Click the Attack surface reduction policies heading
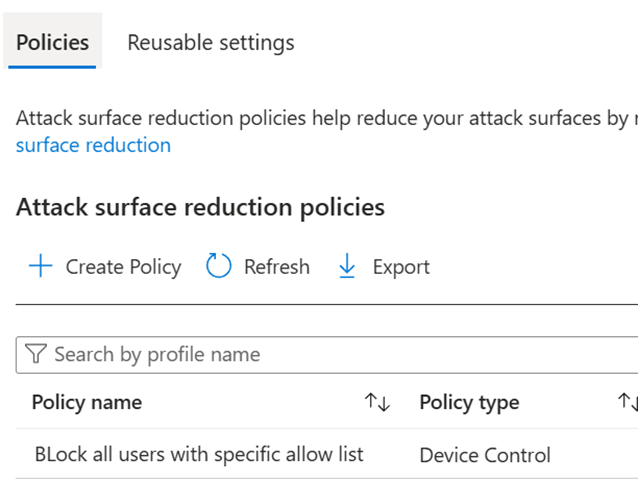Viewport: 638px width, 482px height. [x=200, y=207]
